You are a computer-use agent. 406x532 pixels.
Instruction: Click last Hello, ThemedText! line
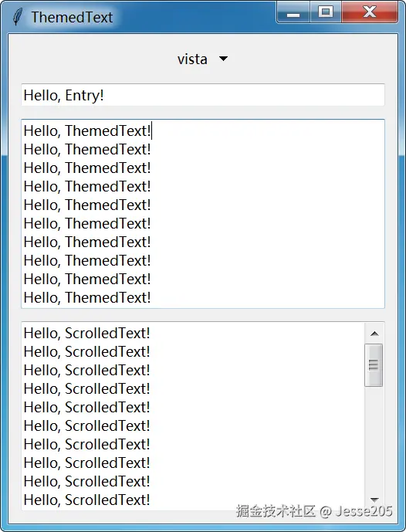87,297
